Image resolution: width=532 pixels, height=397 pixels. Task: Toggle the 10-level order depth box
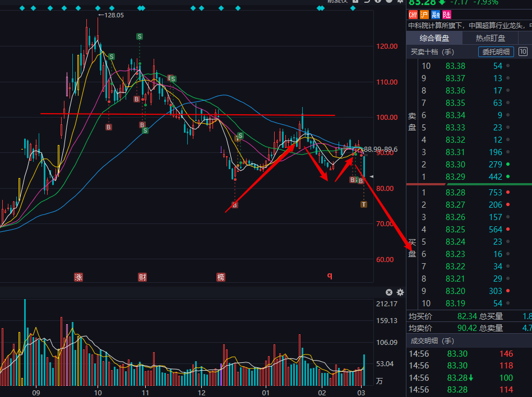[522, 52]
